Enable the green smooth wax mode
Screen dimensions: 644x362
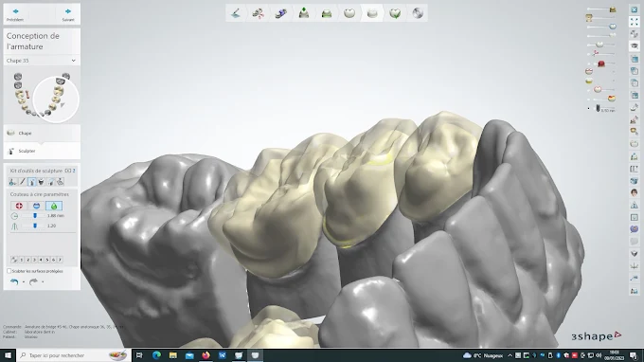tap(54, 206)
